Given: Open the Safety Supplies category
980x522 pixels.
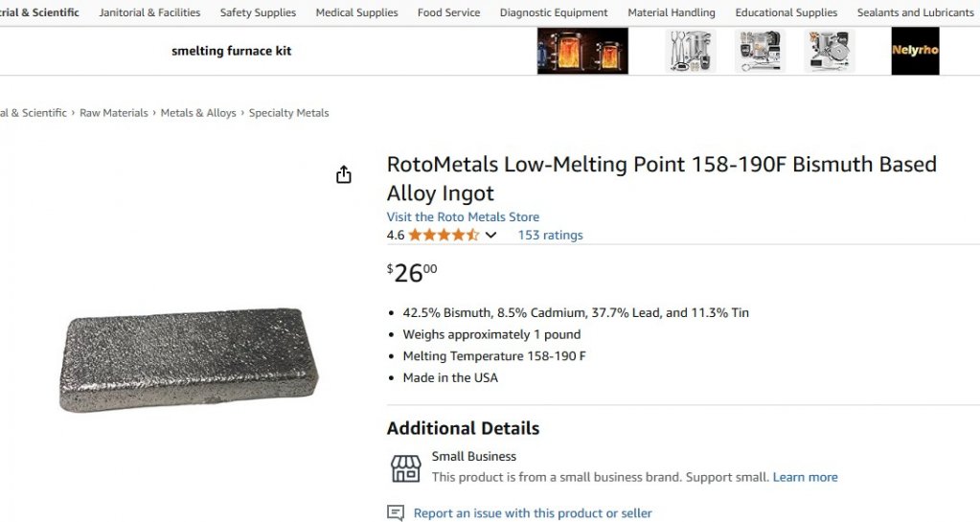Looking at the screenshot, I should (x=258, y=12).
